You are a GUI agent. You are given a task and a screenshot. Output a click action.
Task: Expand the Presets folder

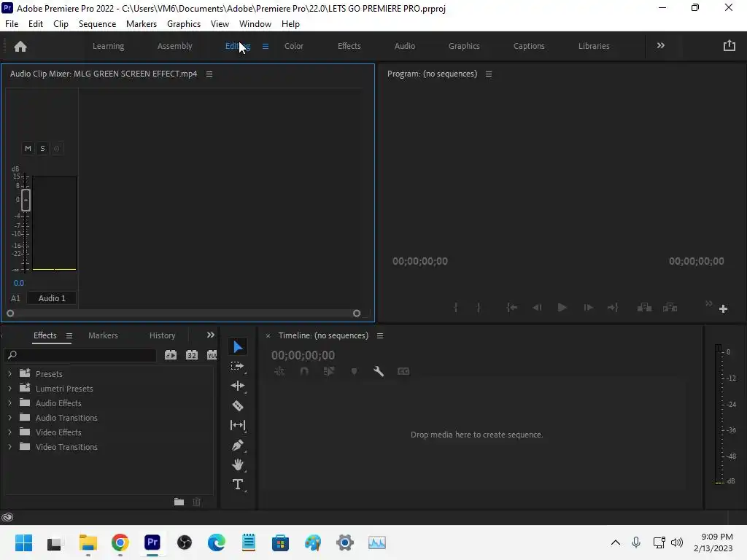click(x=9, y=374)
